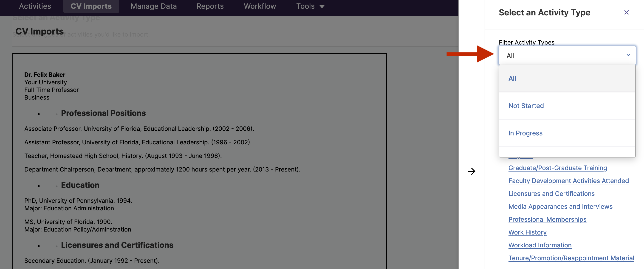644x269 pixels.
Task: Select the Not Started filter option
Action: 567,106
